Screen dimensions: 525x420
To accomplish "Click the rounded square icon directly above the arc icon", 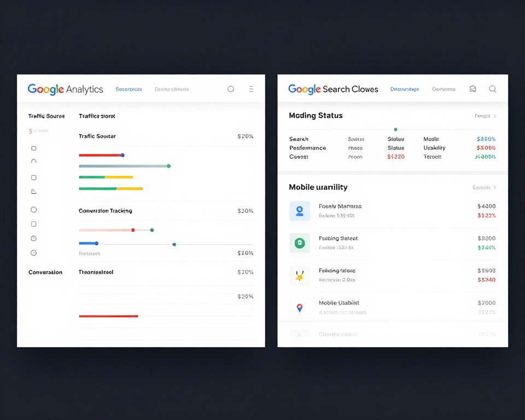I will [33, 148].
